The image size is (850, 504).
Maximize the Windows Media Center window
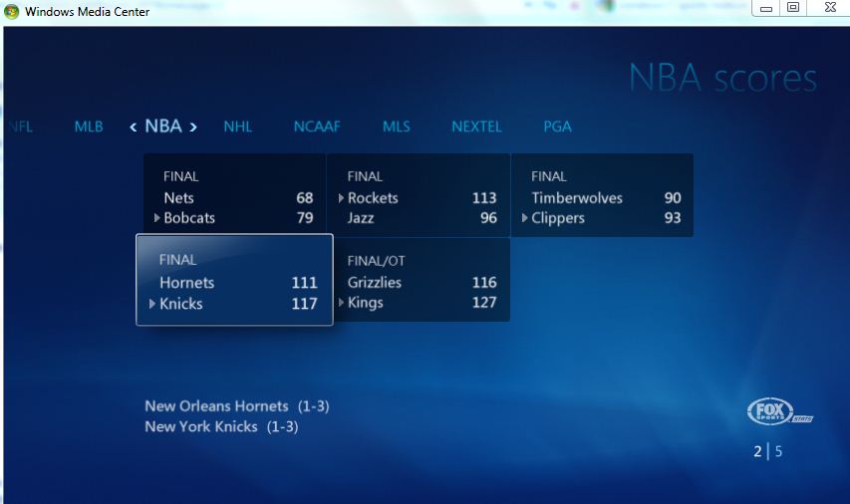coord(793,8)
